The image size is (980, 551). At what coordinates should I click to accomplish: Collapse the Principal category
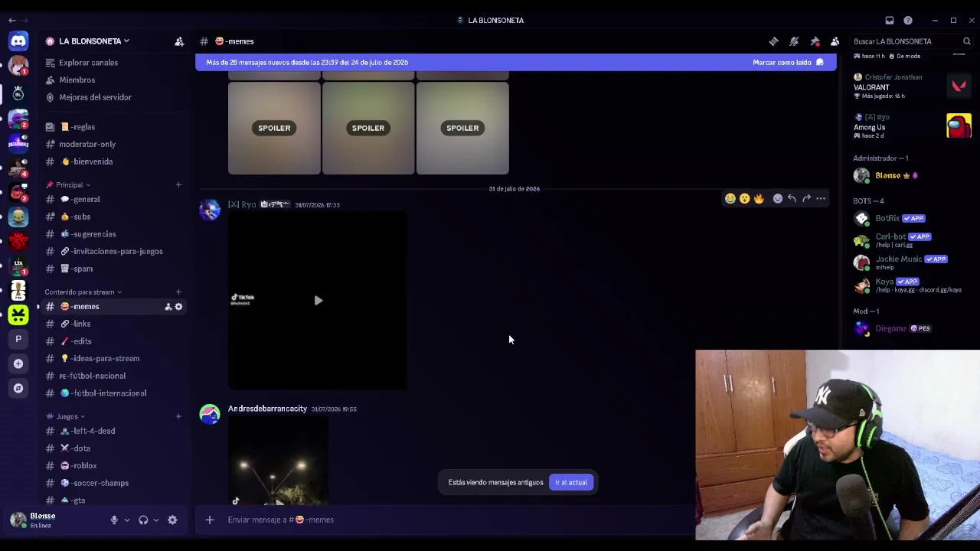(68, 184)
